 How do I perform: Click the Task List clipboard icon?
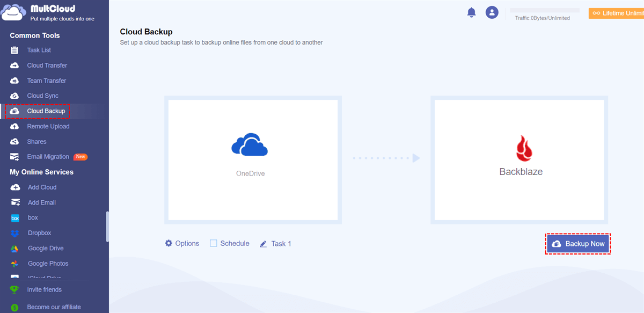(x=15, y=50)
